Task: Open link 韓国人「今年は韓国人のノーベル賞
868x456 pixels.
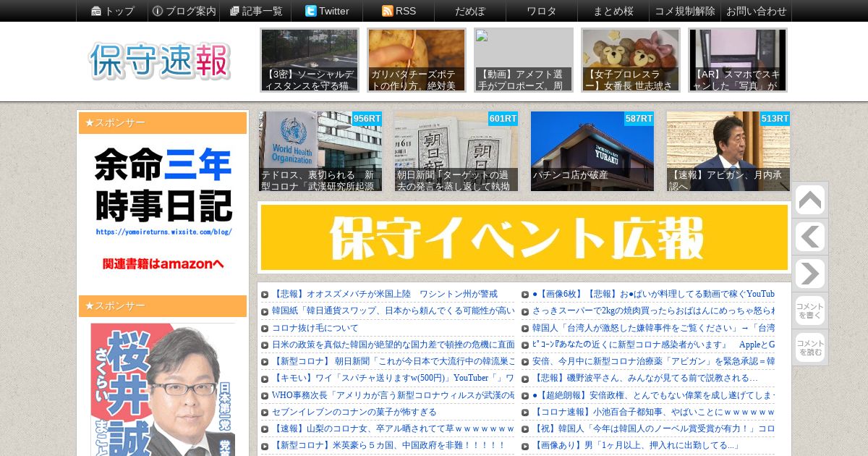Action: (653, 428)
